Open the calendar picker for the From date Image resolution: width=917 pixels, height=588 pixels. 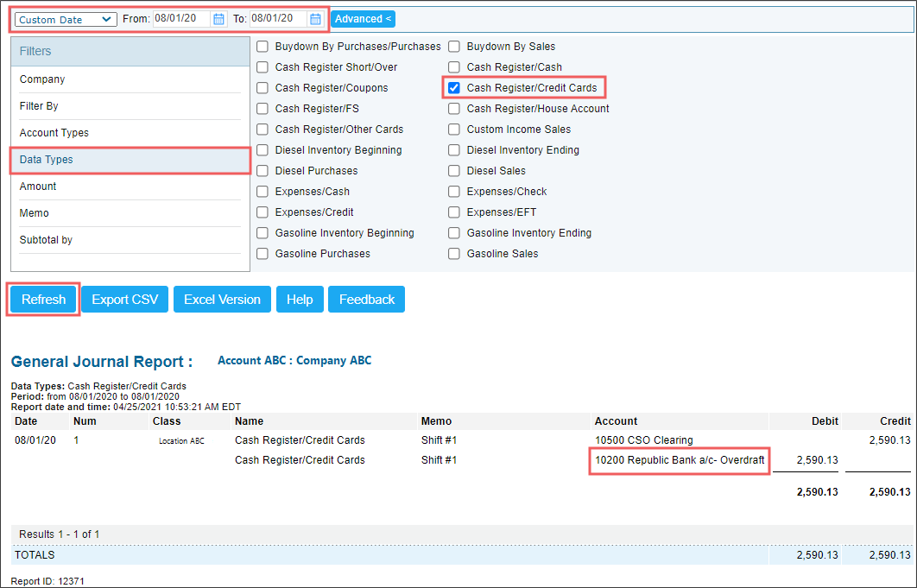coord(218,18)
